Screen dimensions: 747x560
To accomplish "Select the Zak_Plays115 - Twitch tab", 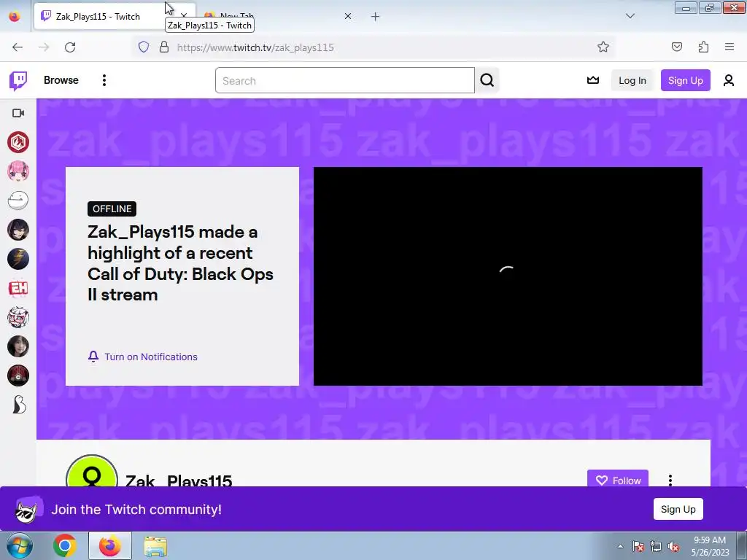I will pyautogui.click(x=98, y=17).
